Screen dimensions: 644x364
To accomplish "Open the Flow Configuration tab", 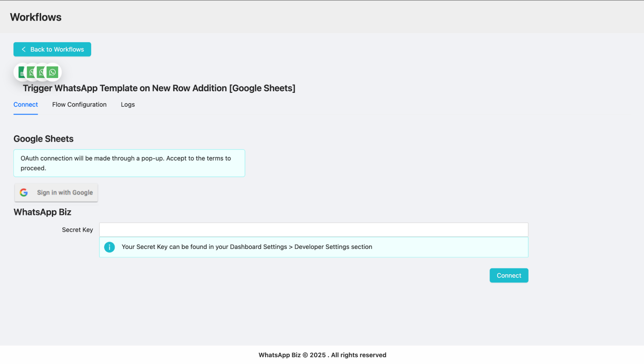I will point(79,104).
